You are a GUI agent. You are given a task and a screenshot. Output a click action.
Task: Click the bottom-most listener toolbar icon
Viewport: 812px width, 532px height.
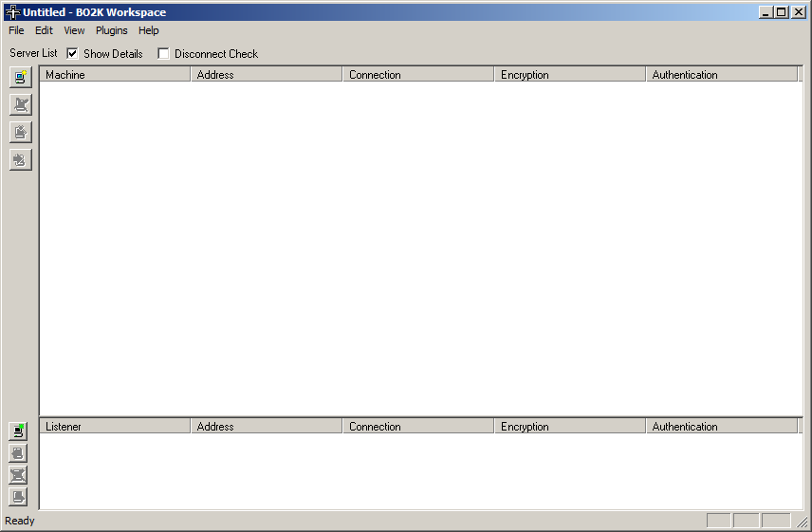(18, 497)
